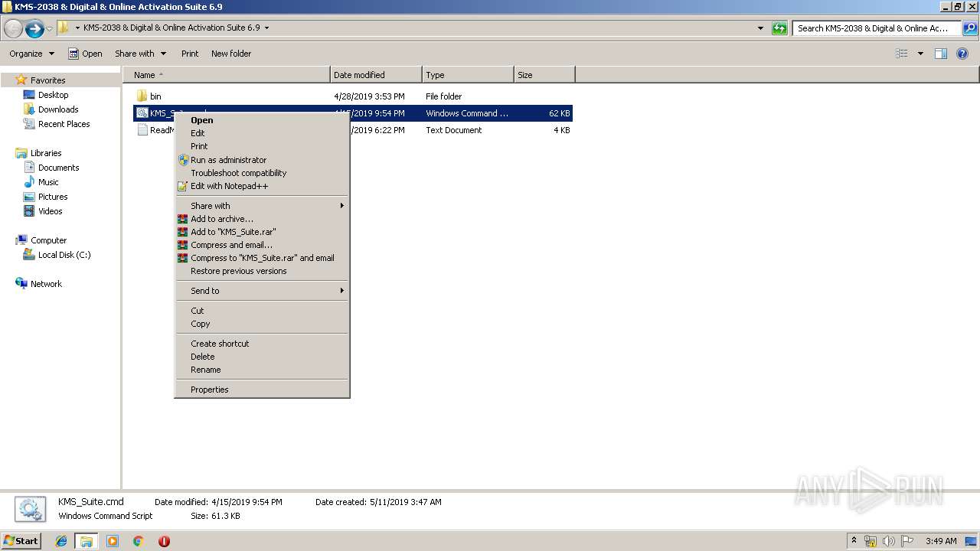Image resolution: width=980 pixels, height=551 pixels.
Task: Click Edit in the context menu
Action: coord(262,133)
